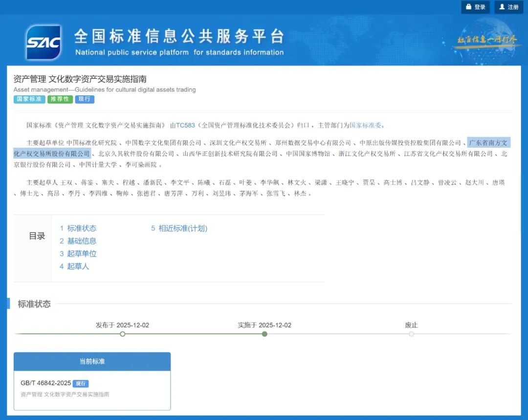Jump to 5 相近标准(计划) in contents
This screenshot has width=528, height=420.
[x=179, y=228]
